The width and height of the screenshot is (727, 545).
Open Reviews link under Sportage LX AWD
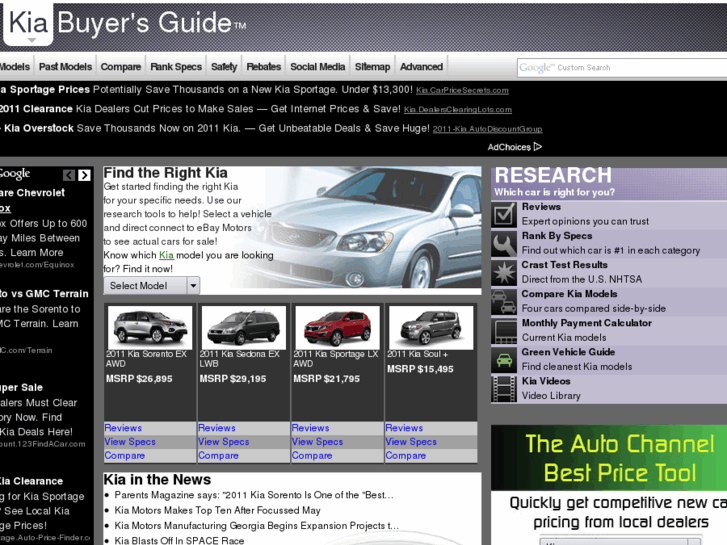pos(310,428)
